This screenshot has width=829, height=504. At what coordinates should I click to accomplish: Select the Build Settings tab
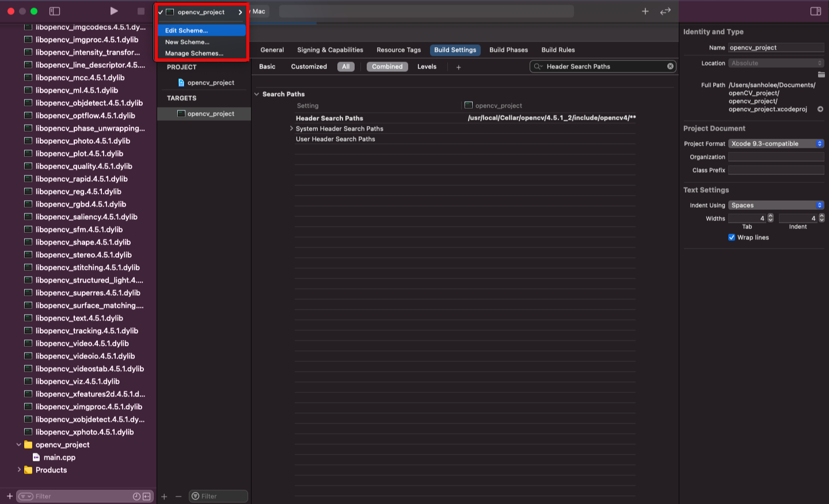pyautogui.click(x=455, y=50)
